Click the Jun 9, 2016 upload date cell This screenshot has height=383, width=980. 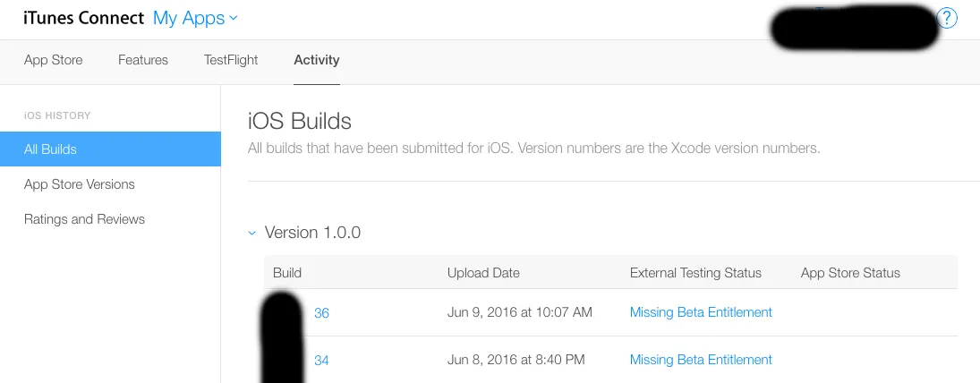point(519,312)
